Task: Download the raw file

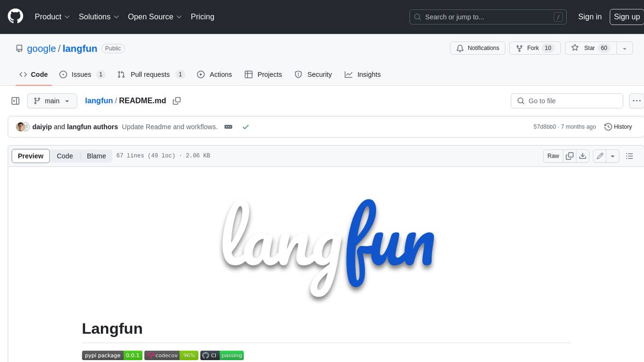Action: 583,156
